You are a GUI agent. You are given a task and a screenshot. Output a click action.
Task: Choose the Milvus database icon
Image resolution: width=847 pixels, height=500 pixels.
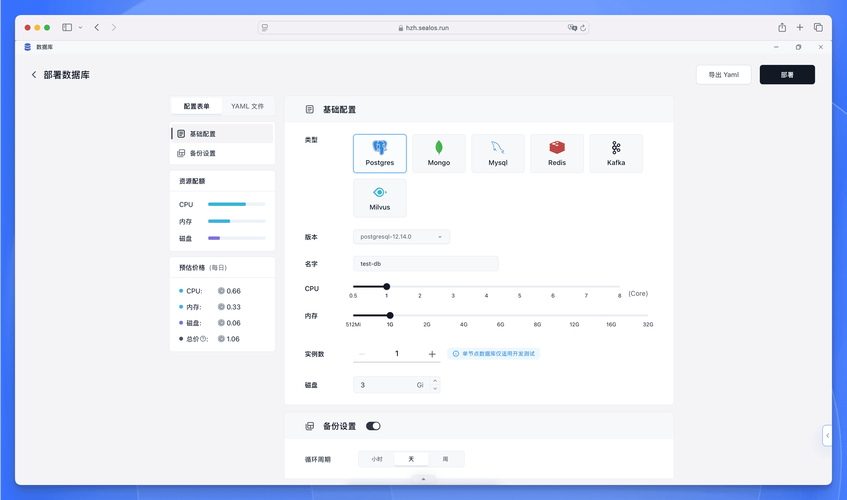(x=380, y=197)
